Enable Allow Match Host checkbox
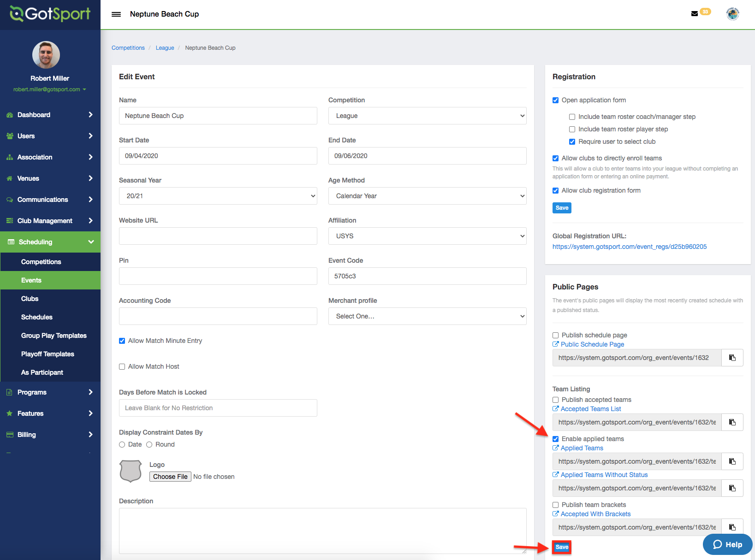The image size is (755, 560). click(122, 367)
